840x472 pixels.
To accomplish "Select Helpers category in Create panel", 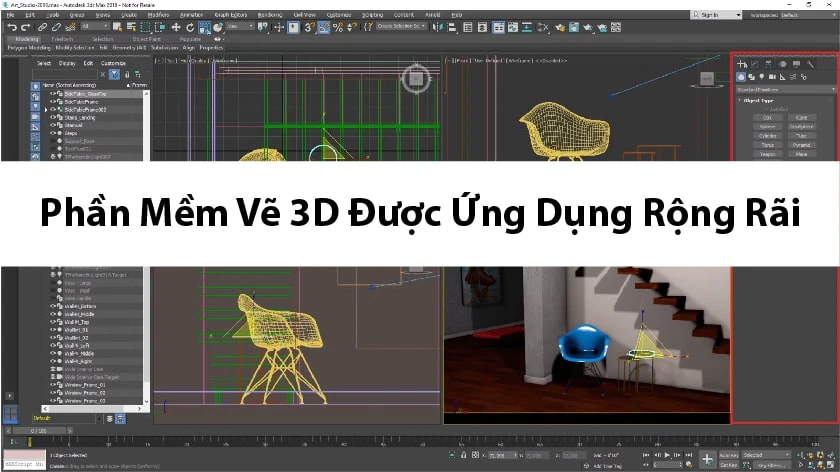I will 783,77.
